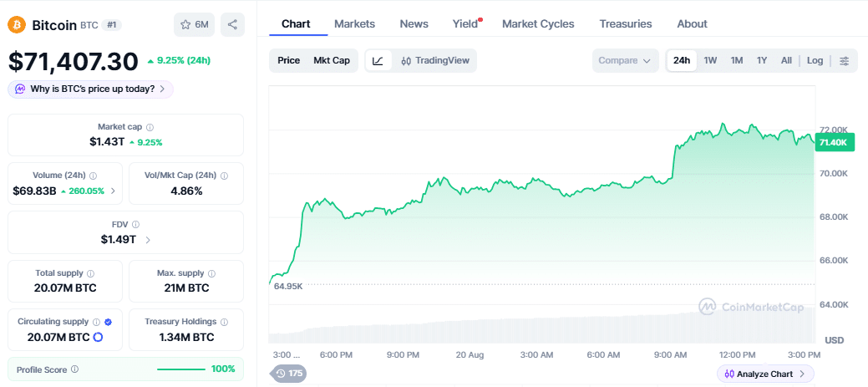
Task: Expand FDV details chevron
Action: (x=147, y=240)
